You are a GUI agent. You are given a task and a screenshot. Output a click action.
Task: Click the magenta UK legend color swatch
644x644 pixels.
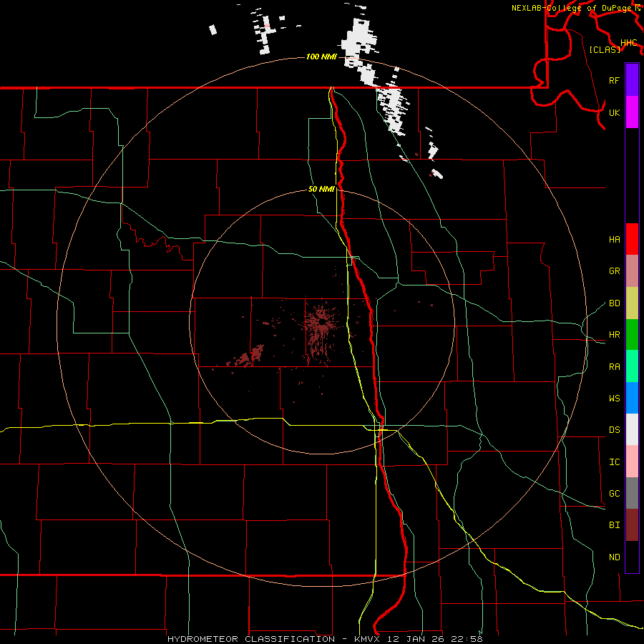pos(632,112)
